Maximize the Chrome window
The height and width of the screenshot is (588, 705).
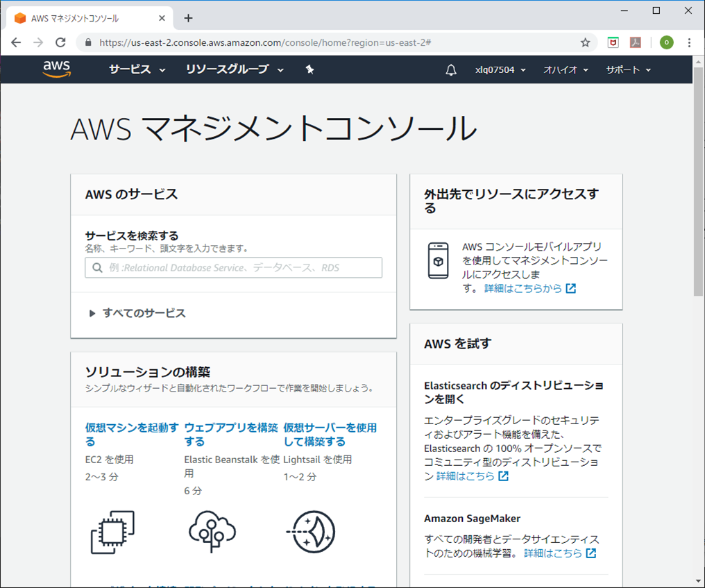coord(656,11)
